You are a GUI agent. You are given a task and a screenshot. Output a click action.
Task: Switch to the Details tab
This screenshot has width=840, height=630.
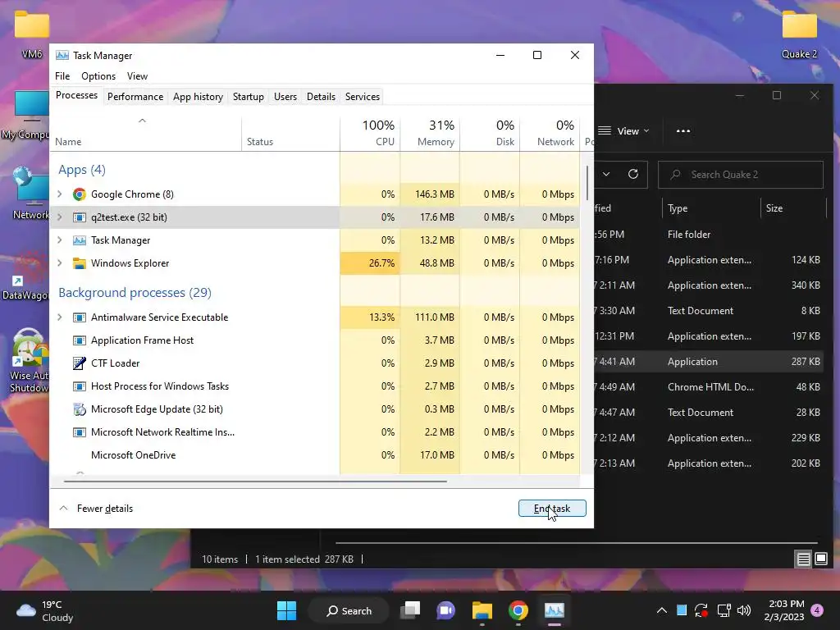point(321,97)
